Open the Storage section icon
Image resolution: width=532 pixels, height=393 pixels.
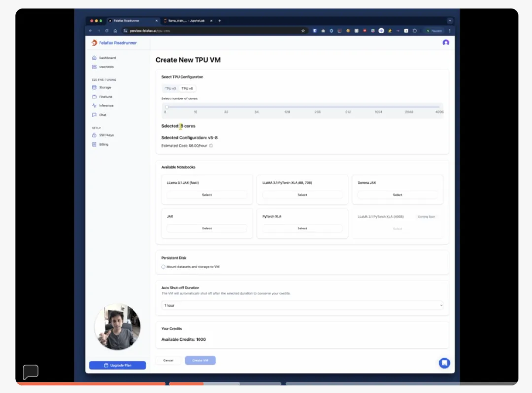tap(94, 87)
